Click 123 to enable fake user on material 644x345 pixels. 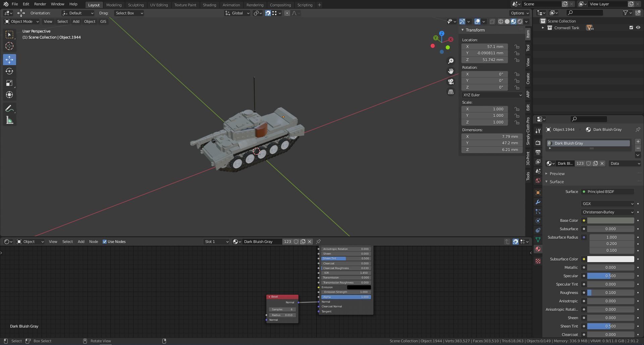(580, 163)
